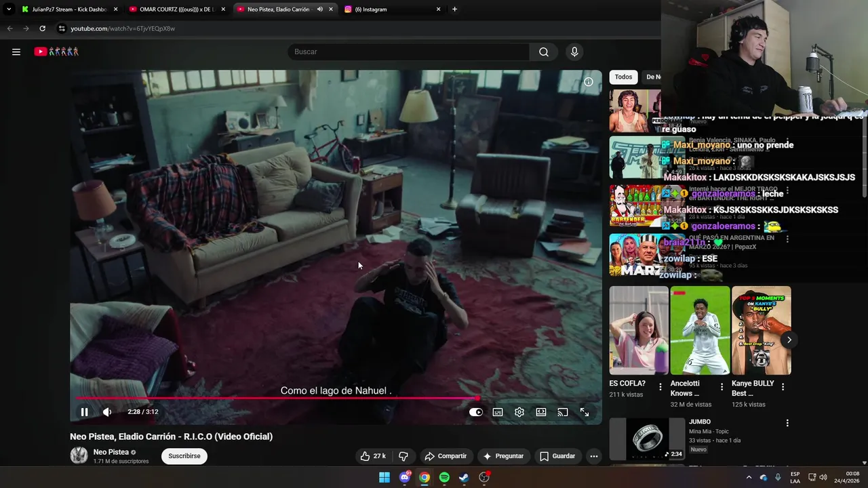Start voice search with the microphone

click(x=574, y=52)
